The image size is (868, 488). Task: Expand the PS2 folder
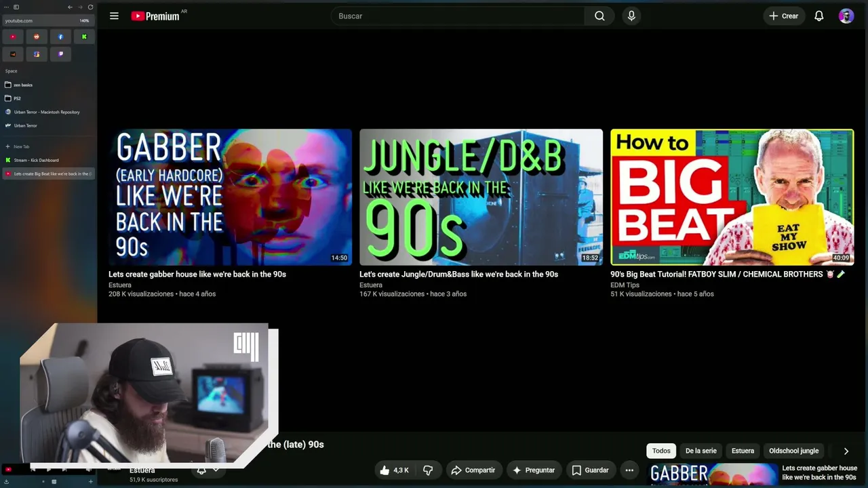click(47, 98)
